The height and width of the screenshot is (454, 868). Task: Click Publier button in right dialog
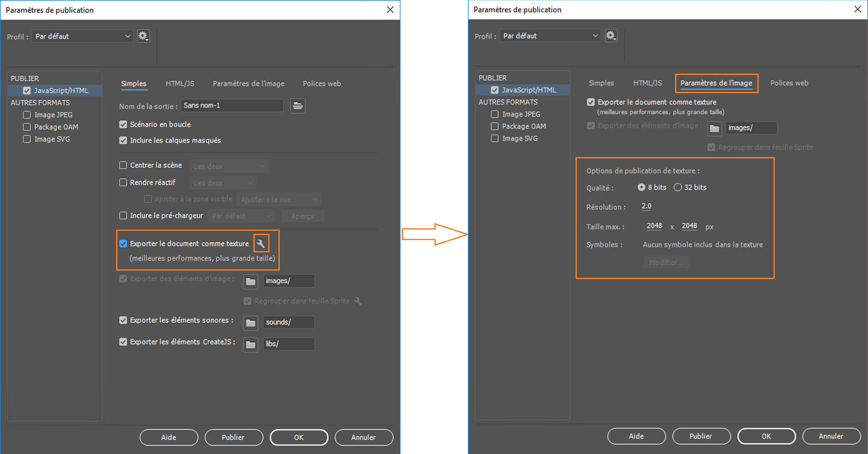tap(701, 436)
